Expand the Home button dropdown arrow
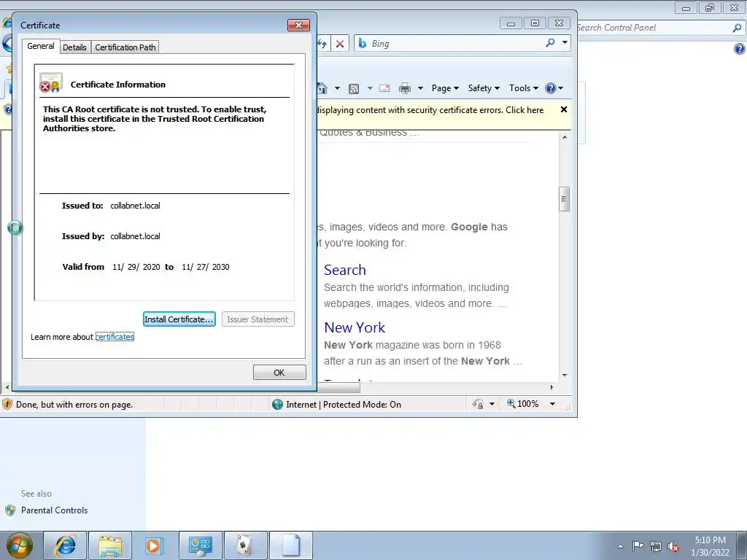747x560 pixels. [337, 88]
